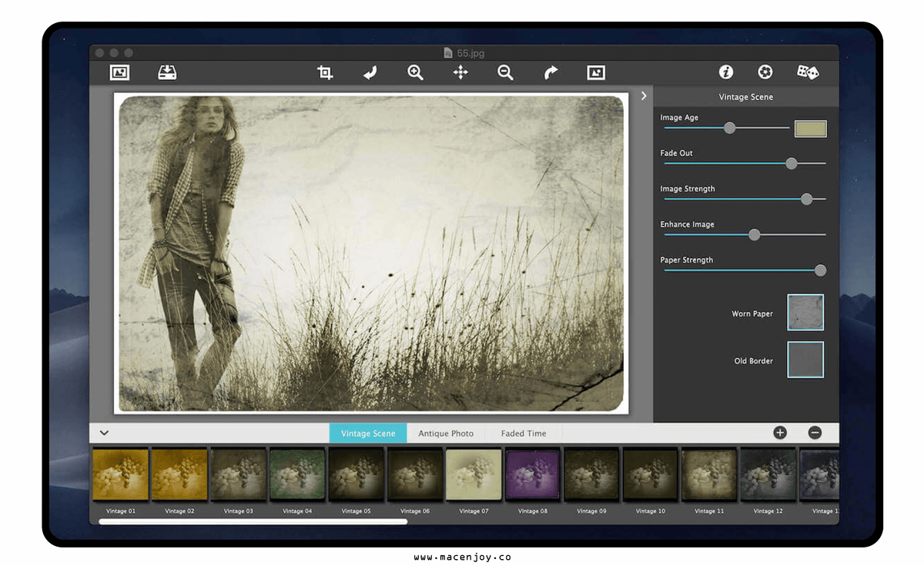Viewport: 924px width, 566px height.
Task: Apply the Vintage 03 preset
Action: (x=239, y=475)
